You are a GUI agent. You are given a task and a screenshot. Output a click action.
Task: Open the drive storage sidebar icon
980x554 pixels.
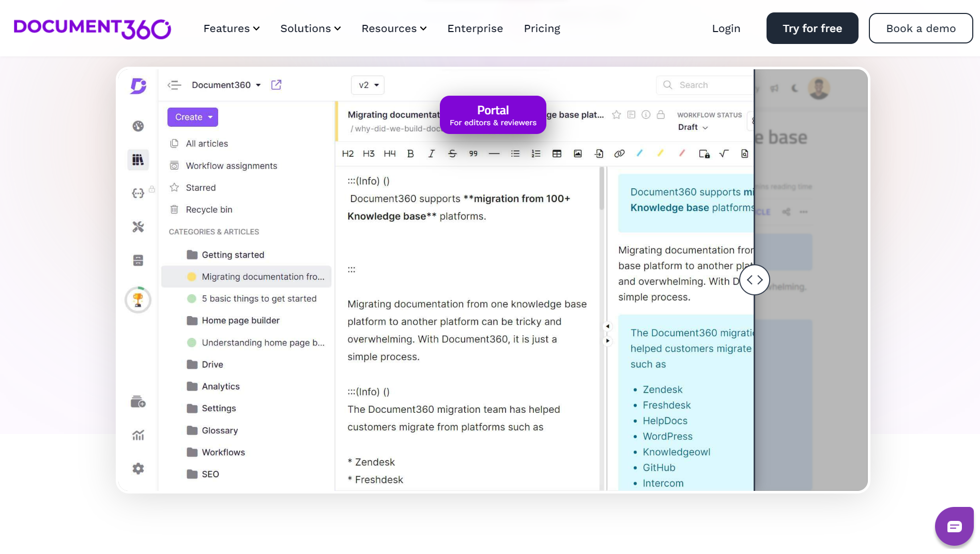pos(138,260)
